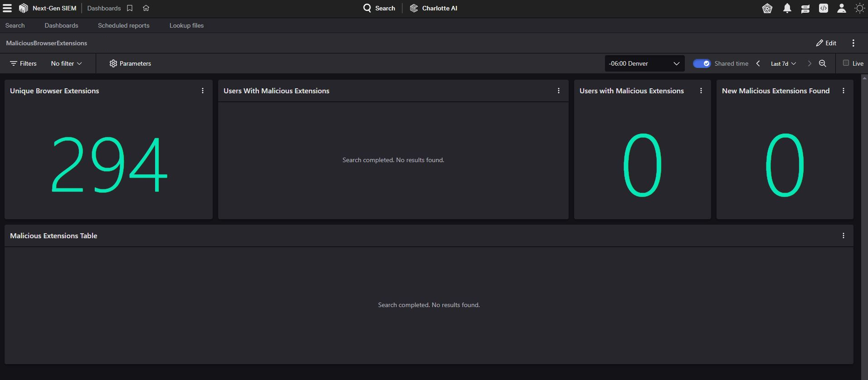Switch to the Dashboards tab
The width and height of the screenshot is (868, 380).
pyautogui.click(x=61, y=25)
